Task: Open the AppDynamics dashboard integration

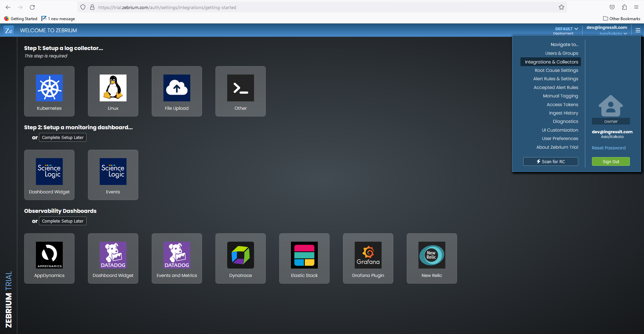Action: 49,258
